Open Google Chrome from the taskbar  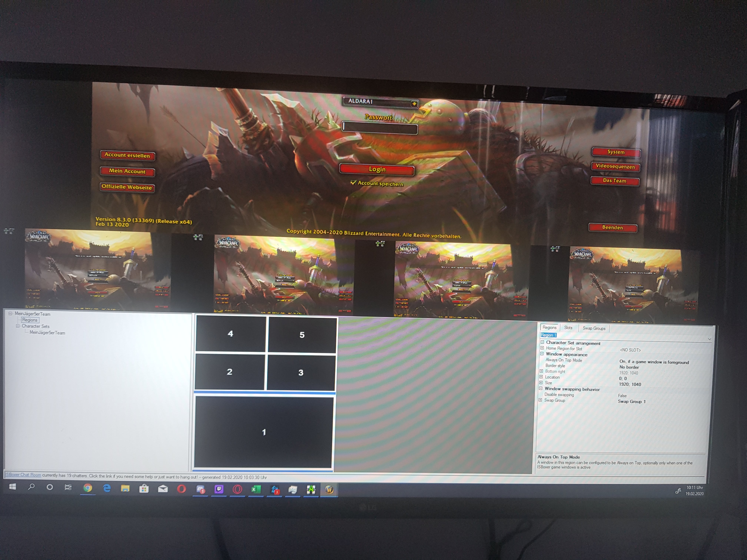[88, 488]
